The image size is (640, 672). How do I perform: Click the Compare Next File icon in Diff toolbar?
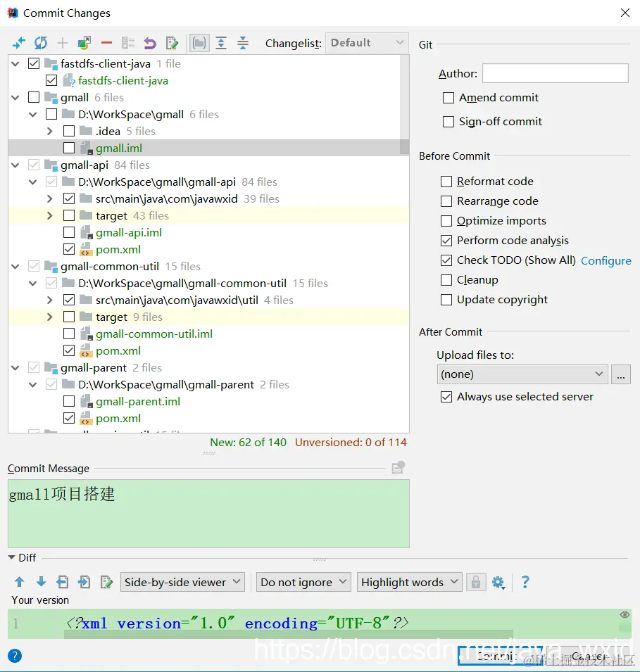84,582
